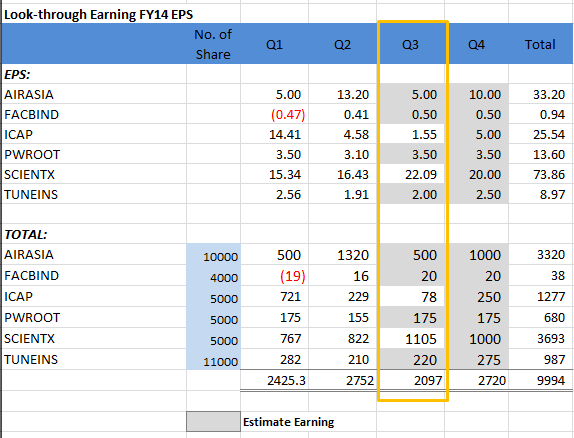The image size is (574, 438).
Task: Select TUNEINS Q2 EPS value 1.91
Action: pyautogui.click(x=356, y=194)
